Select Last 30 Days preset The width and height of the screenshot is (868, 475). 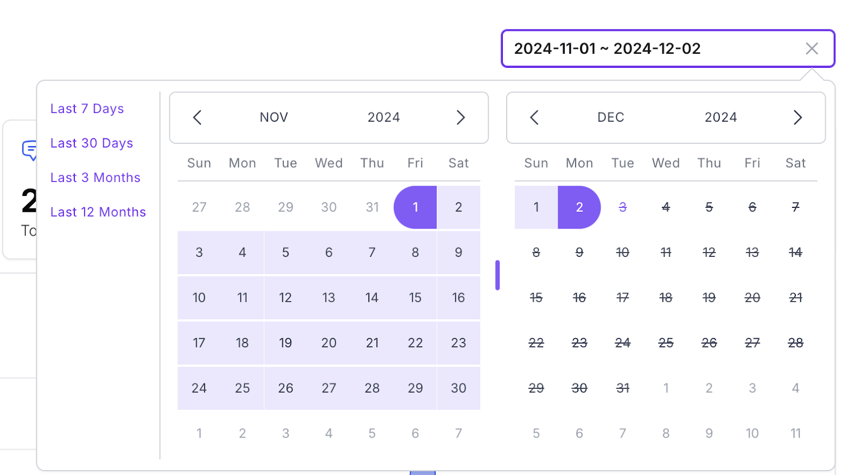[92, 143]
